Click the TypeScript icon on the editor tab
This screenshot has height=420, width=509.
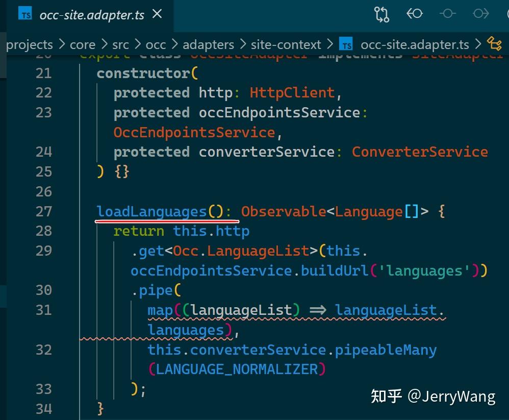[24, 14]
